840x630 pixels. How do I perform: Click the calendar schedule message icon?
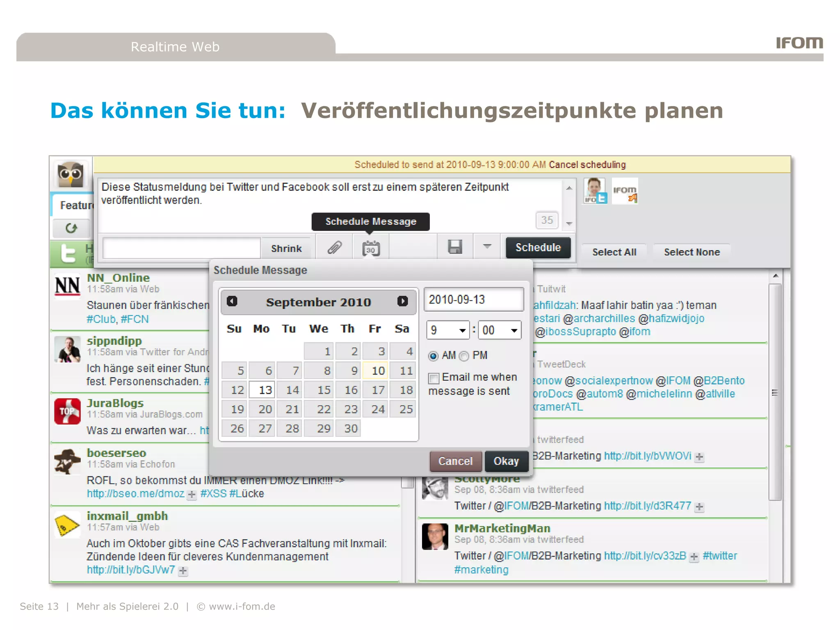tap(371, 248)
